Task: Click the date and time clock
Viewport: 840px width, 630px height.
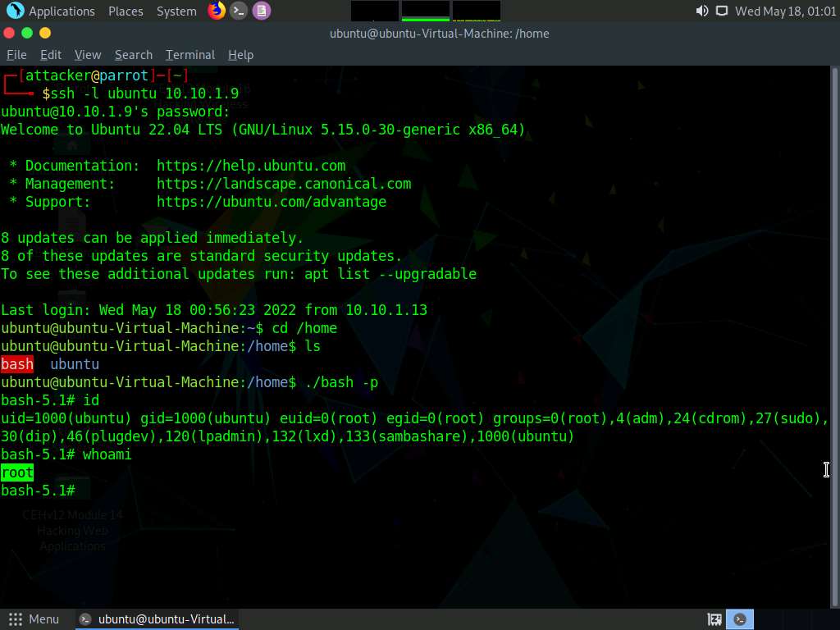Action: 785,11
